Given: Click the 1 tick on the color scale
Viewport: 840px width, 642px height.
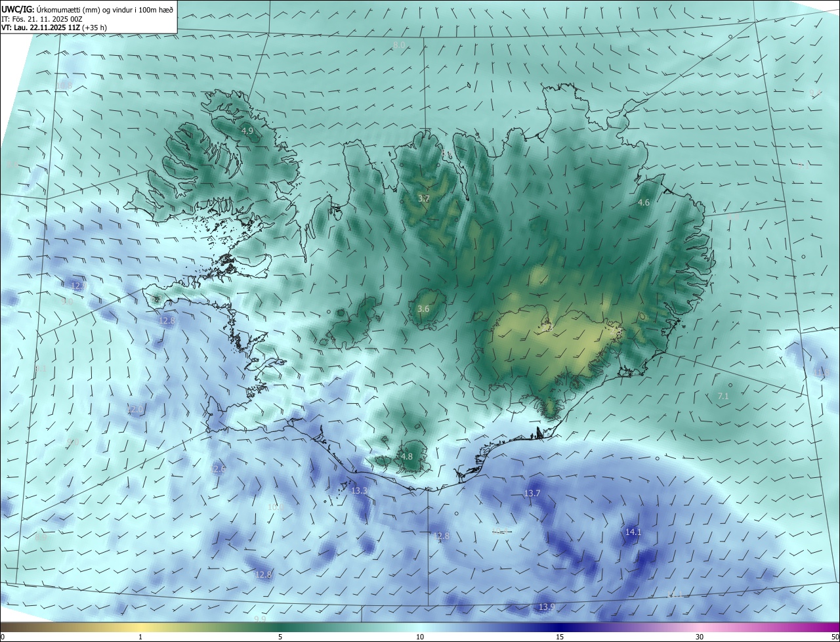Looking at the screenshot, I should point(140,637).
